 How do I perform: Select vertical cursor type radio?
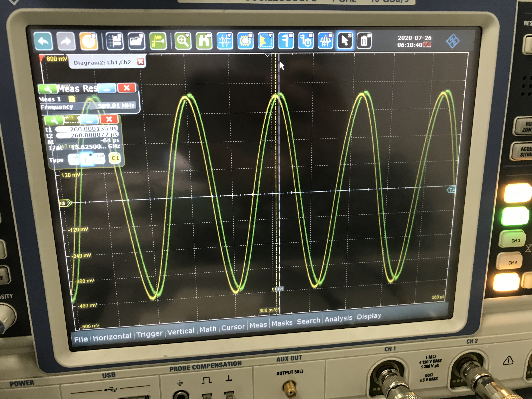coord(87,159)
